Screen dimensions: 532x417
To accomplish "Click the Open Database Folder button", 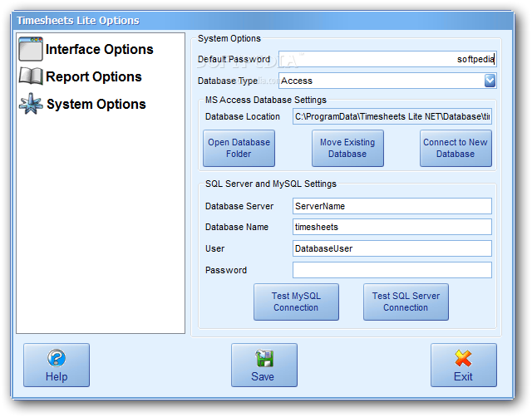I will click(239, 148).
